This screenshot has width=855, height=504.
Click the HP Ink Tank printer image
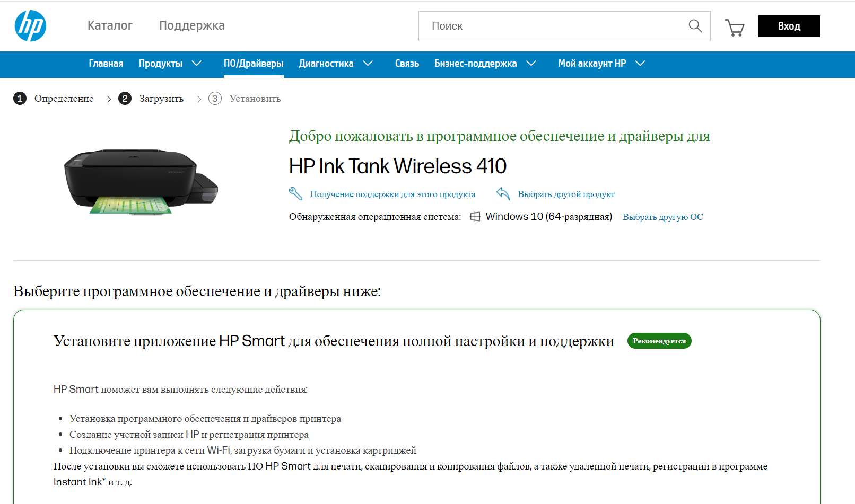pos(141,181)
